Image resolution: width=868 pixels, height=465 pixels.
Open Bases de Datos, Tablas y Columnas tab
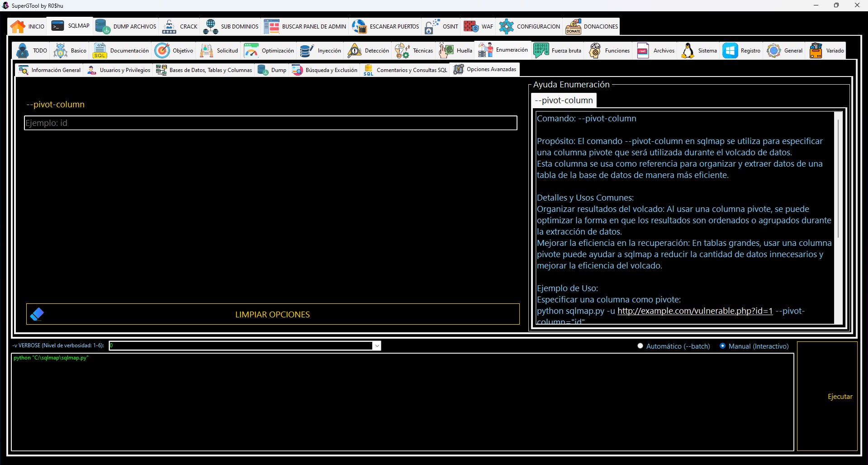tap(204, 70)
